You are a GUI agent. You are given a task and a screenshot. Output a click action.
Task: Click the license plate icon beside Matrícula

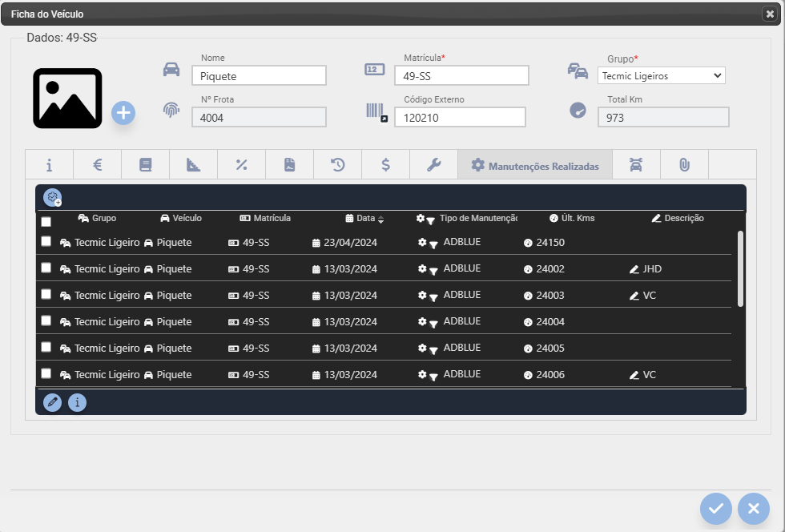[375, 70]
